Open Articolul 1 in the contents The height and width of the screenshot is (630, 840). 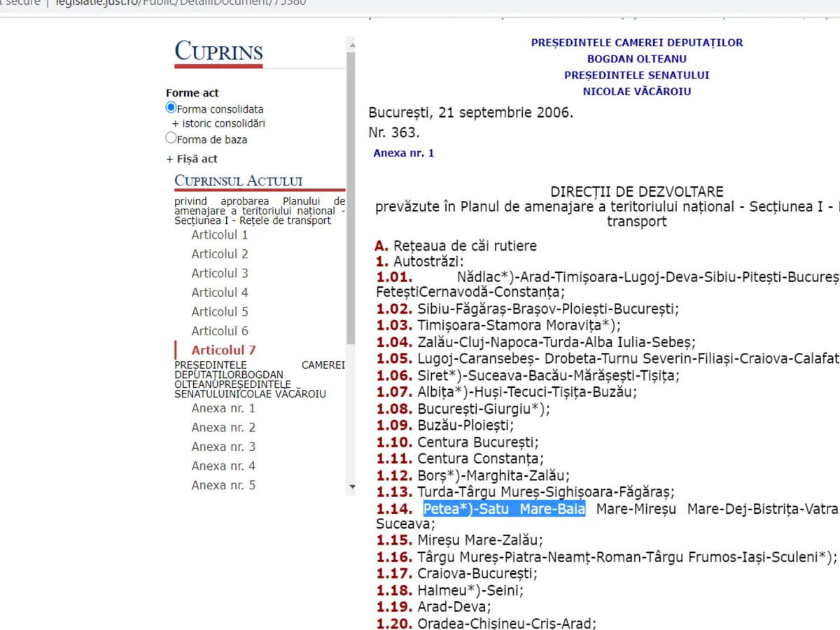pyautogui.click(x=220, y=235)
